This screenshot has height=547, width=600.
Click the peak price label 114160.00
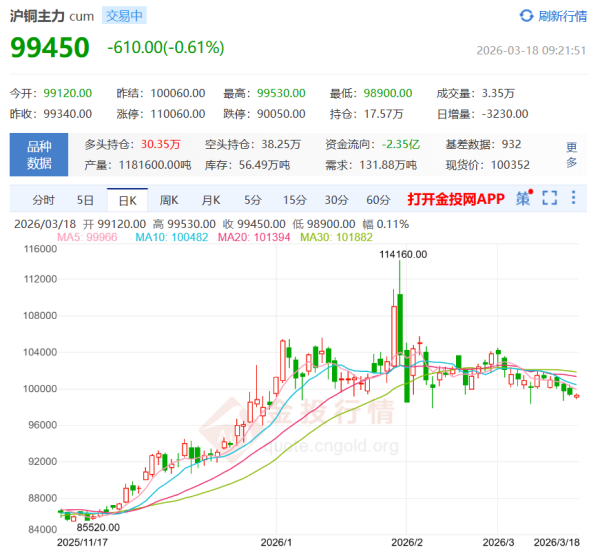[x=403, y=255]
